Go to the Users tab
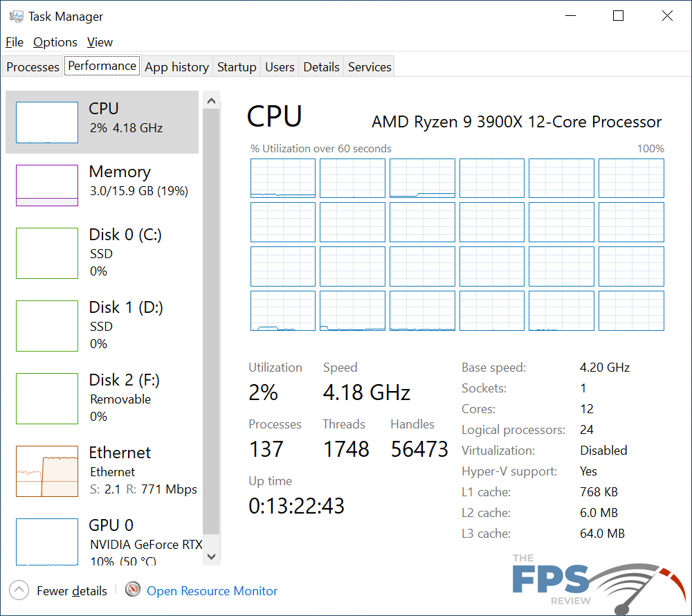The width and height of the screenshot is (692, 616). click(x=280, y=66)
